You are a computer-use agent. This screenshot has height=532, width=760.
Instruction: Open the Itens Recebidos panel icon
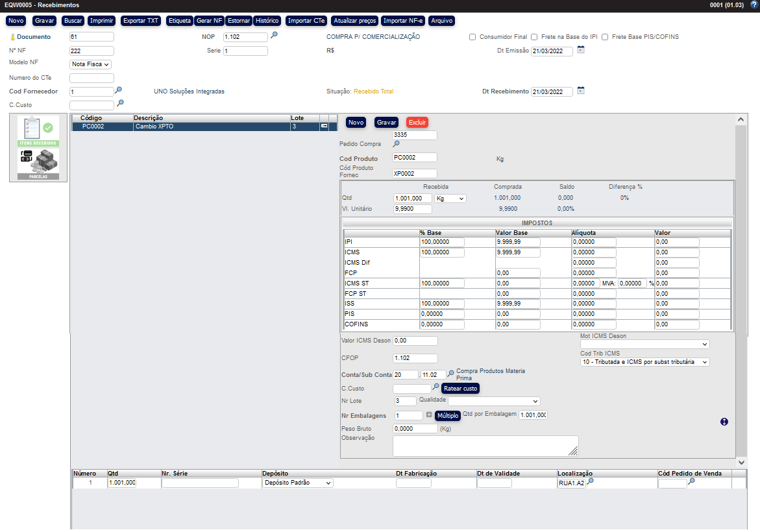pyautogui.click(x=38, y=131)
